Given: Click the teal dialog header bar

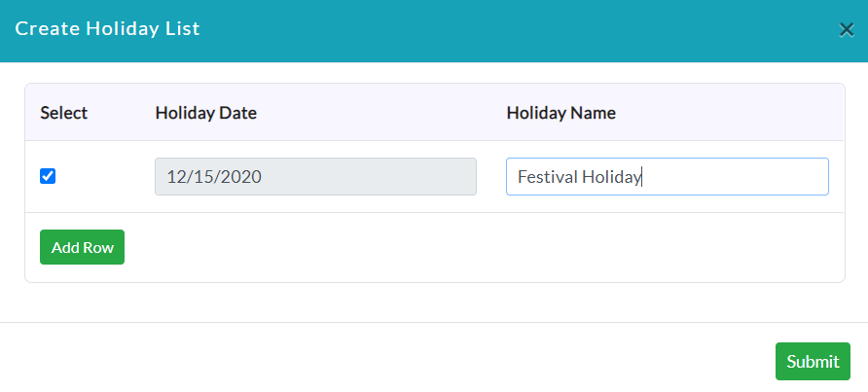Looking at the screenshot, I should click(x=434, y=31).
